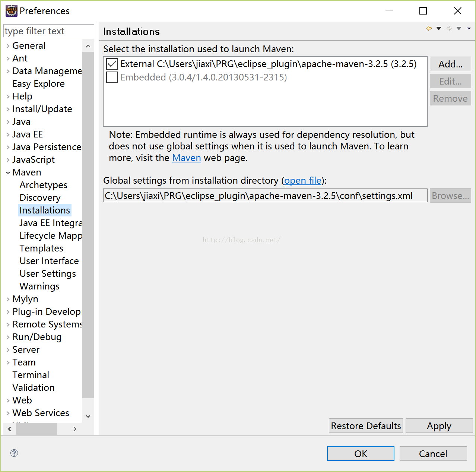476x472 pixels.
Task: Click the tree scroll left arrow
Action: (10, 429)
